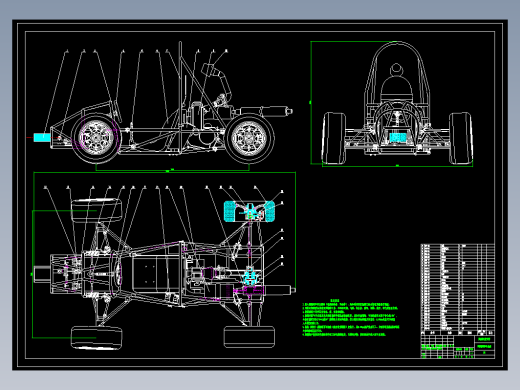The height and width of the screenshot is (390, 520).
Task: Select the front wheel in the side view
Action: click(x=96, y=138)
